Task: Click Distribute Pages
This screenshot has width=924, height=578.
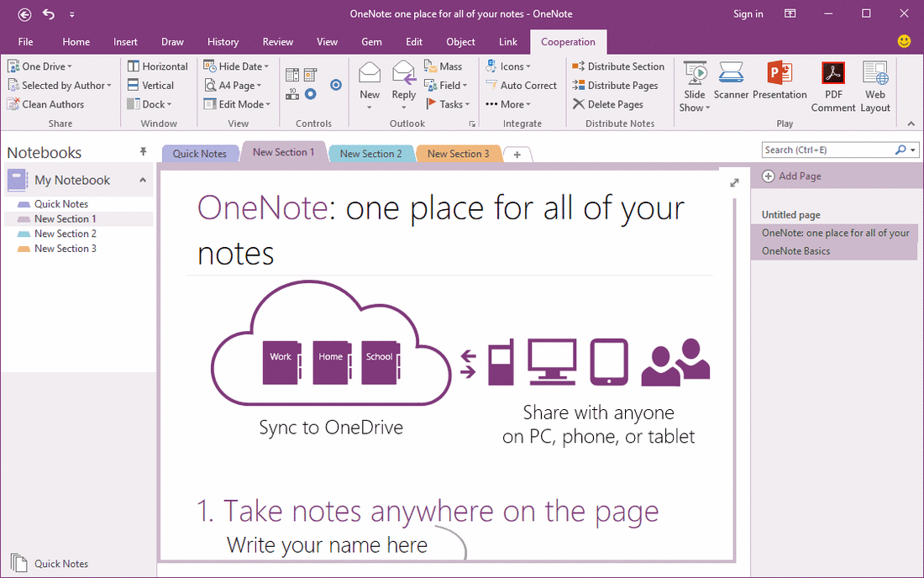Action: click(615, 86)
